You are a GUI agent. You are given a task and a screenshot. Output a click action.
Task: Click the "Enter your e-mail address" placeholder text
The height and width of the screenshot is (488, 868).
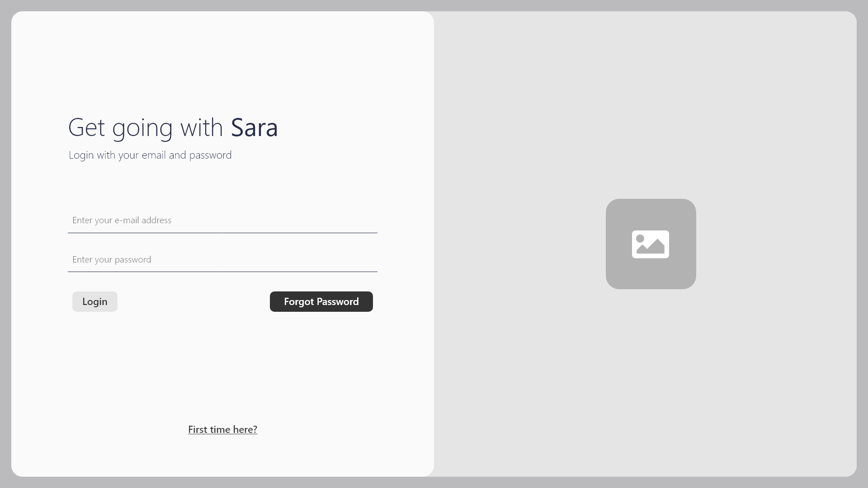(x=122, y=221)
